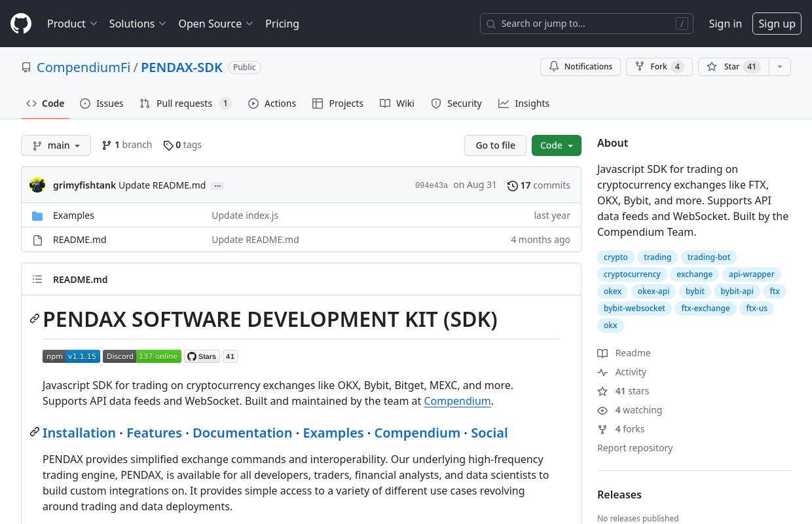Select the bybit-websocket topic tag

[635, 309]
